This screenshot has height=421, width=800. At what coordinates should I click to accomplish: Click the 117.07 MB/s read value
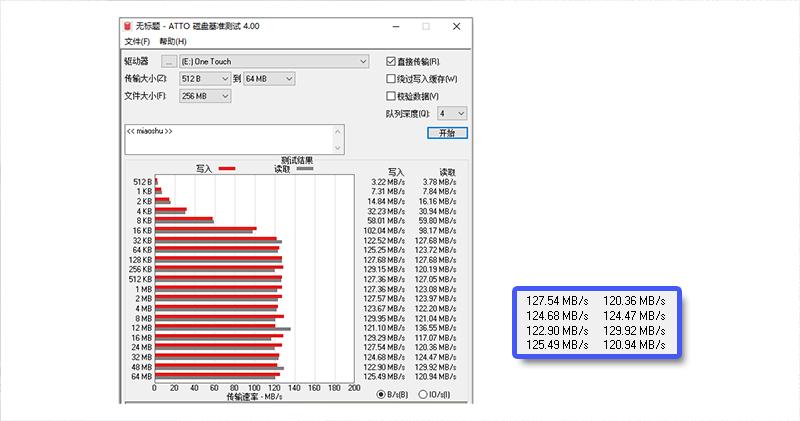click(435, 338)
